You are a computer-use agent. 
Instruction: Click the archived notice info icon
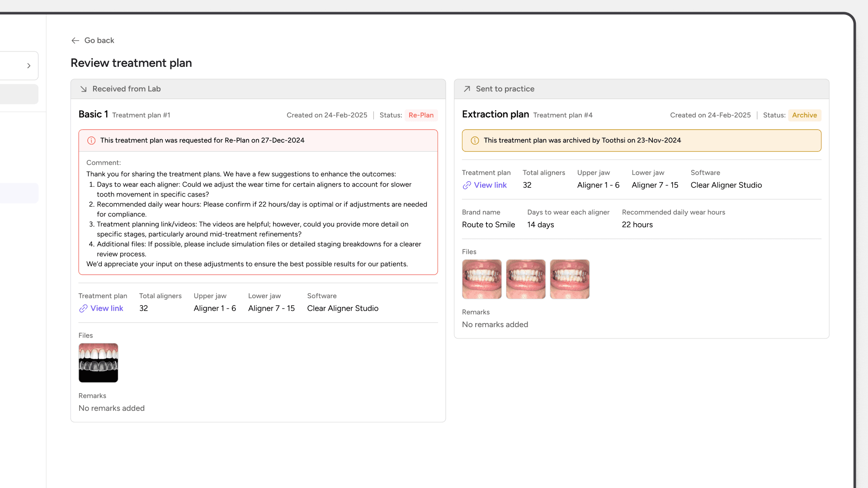coord(475,141)
